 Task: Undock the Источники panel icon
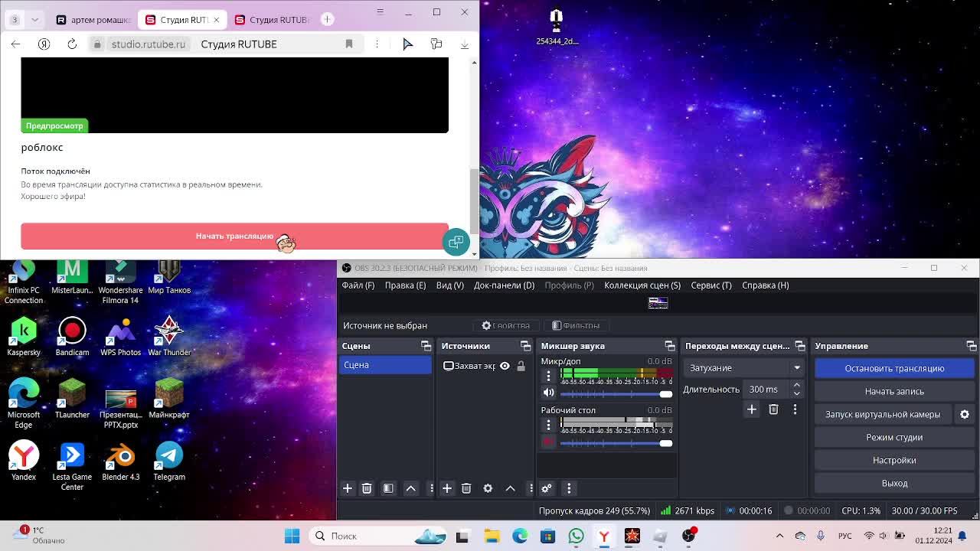click(526, 346)
